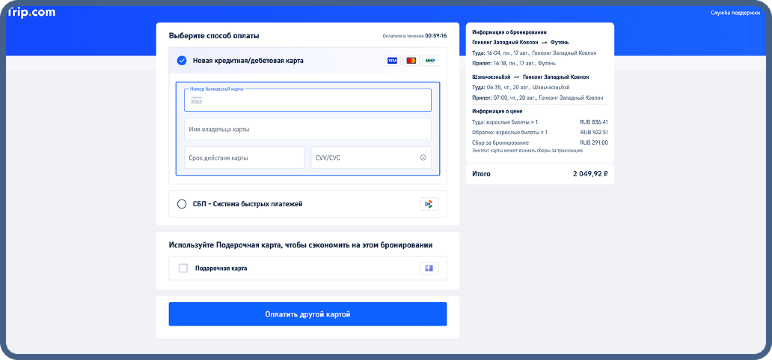Click the Туда: взрослые билеты × 1 row

540,122
